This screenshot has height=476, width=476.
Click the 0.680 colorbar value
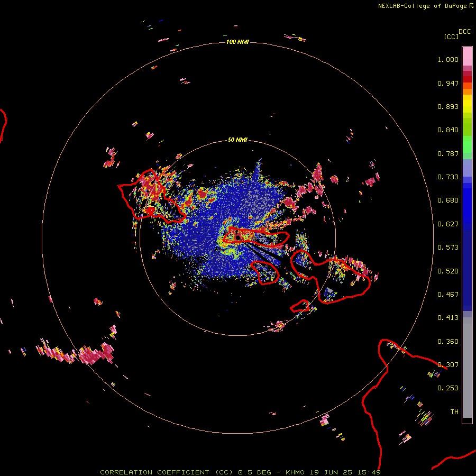[x=448, y=200]
